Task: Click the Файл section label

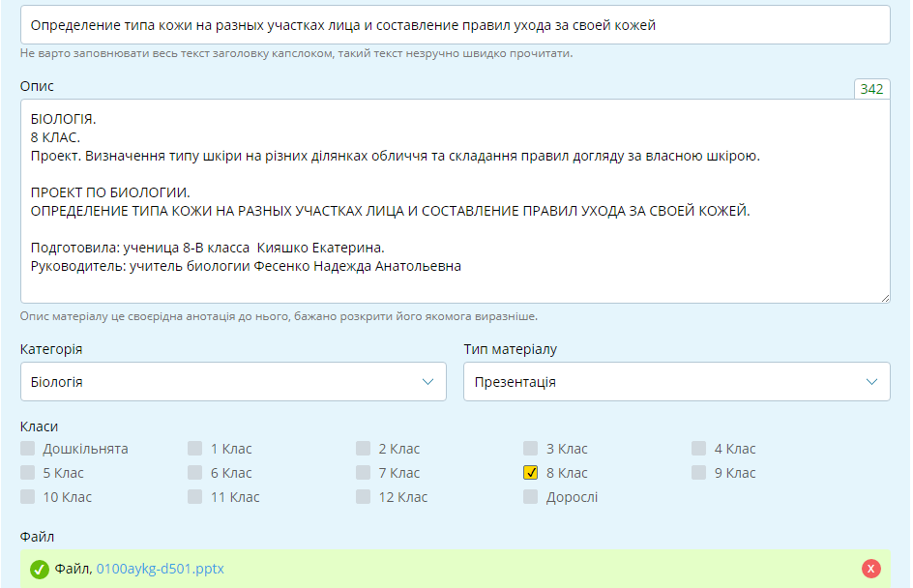Action: (37, 536)
